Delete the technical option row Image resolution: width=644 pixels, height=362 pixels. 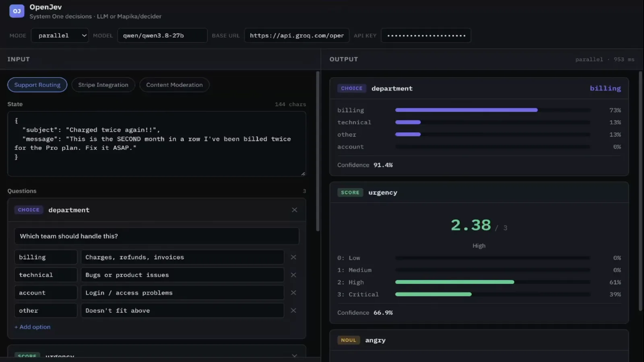point(293,275)
